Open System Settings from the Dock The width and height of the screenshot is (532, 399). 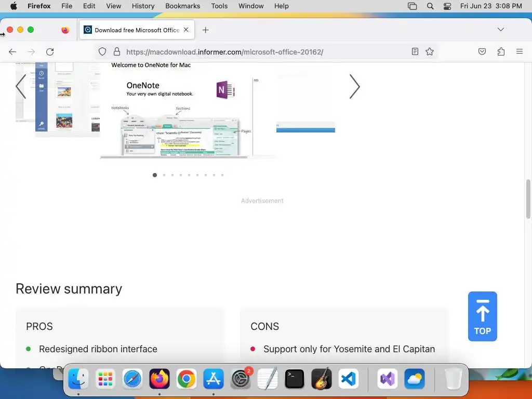tap(241, 379)
